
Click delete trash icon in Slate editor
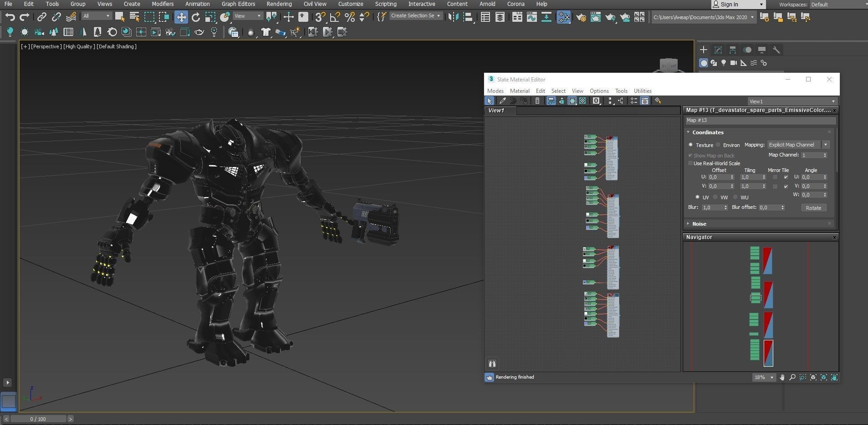(x=537, y=101)
